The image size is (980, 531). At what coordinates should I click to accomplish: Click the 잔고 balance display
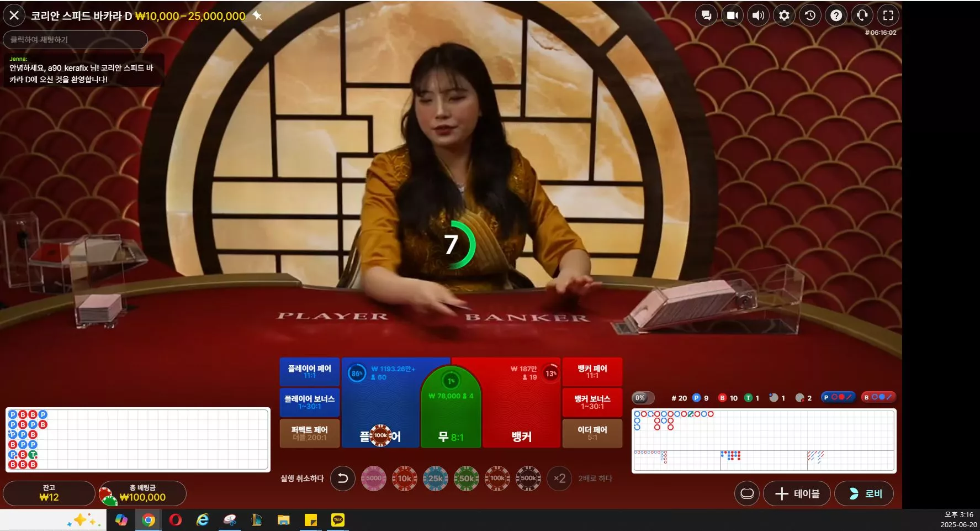click(49, 493)
